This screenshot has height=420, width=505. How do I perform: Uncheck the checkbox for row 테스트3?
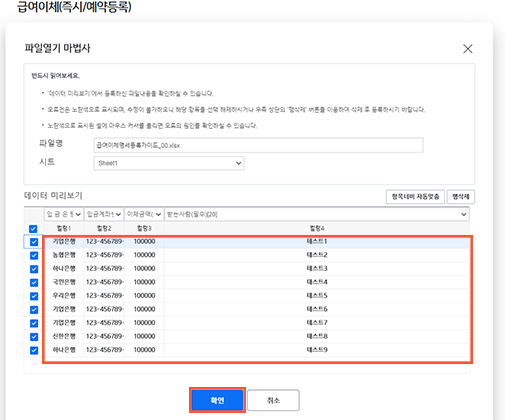pyautogui.click(x=34, y=269)
